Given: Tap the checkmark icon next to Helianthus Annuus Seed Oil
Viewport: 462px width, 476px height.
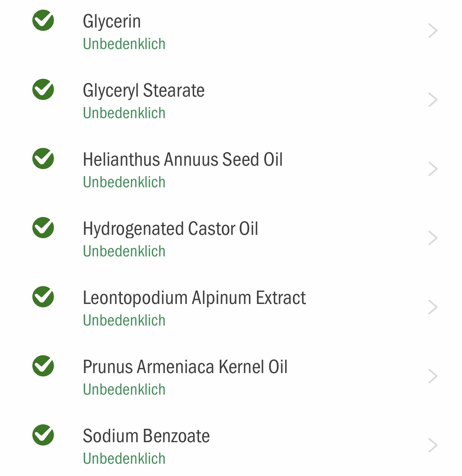Looking at the screenshot, I should [43, 159].
